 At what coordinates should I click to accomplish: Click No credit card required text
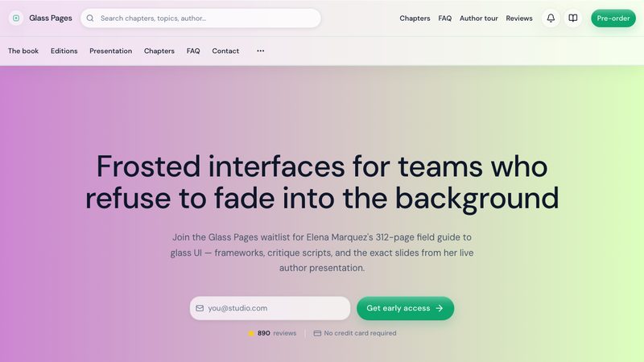[360, 333]
